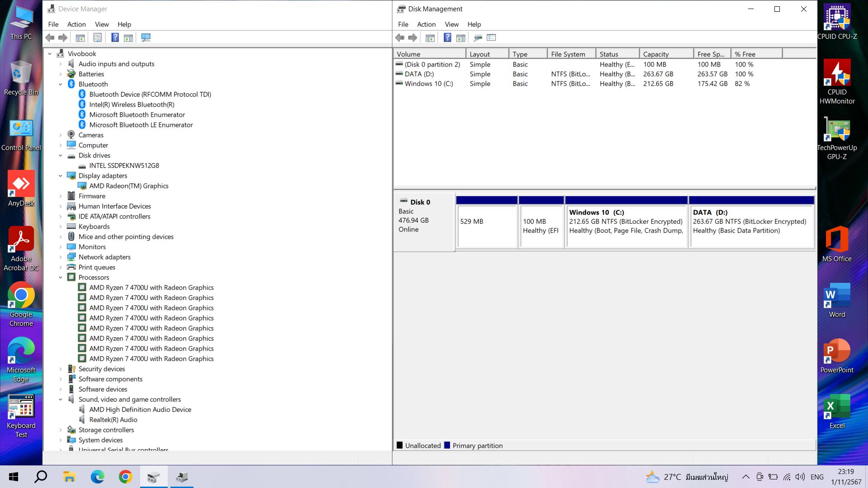Open TechPowerUp GPU-Z desktop shortcut
The width and height of the screenshot is (868, 488).
[837, 138]
